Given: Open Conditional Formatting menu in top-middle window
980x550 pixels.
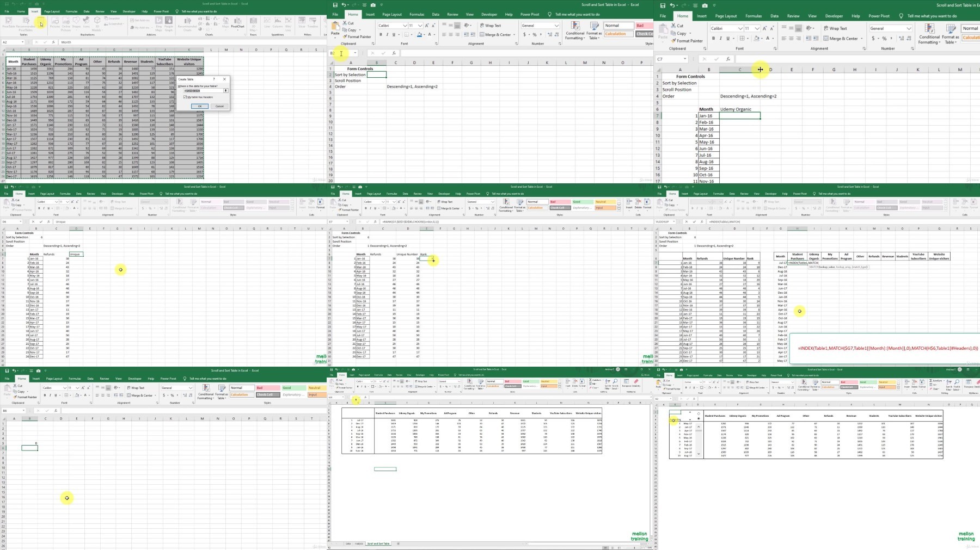Looking at the screenshot, I should [x=574, y=30].
